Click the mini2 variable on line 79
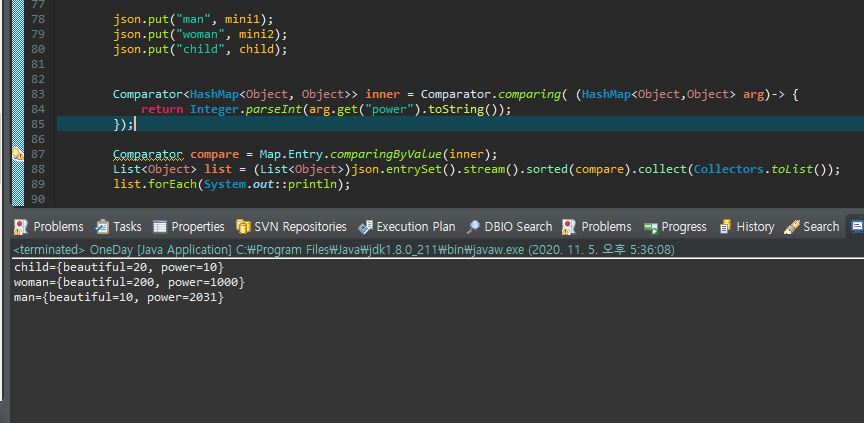 point(256,34)
